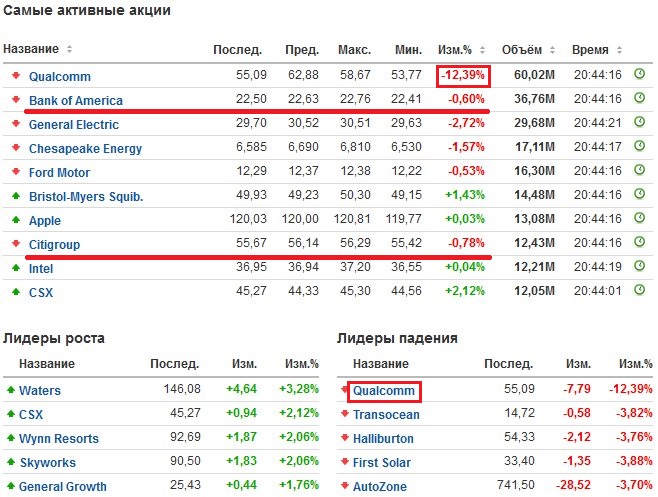The height and width of the screenshot is (497, 658).
Task: Click red down arrow beside Bank of America
Action: coord(16,100)
